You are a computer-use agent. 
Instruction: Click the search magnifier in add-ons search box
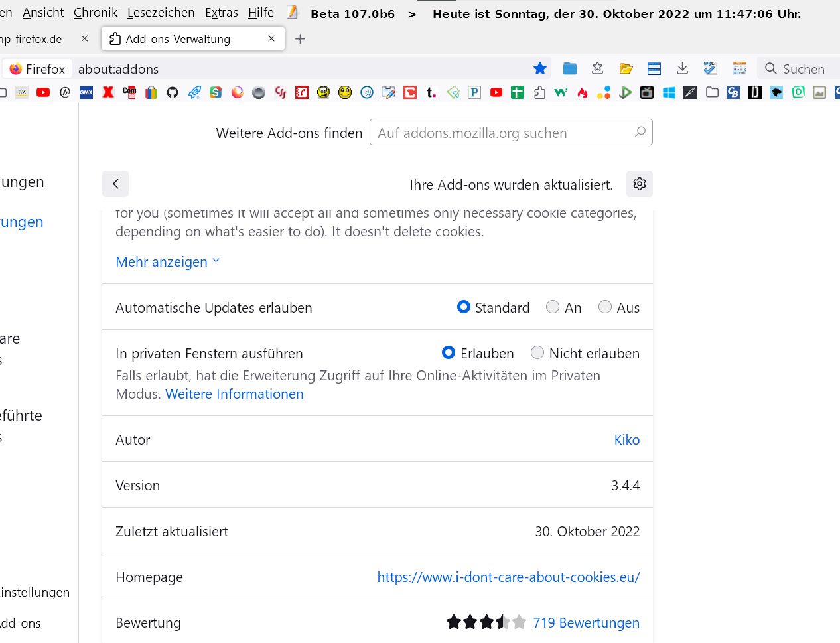[640, 132]
